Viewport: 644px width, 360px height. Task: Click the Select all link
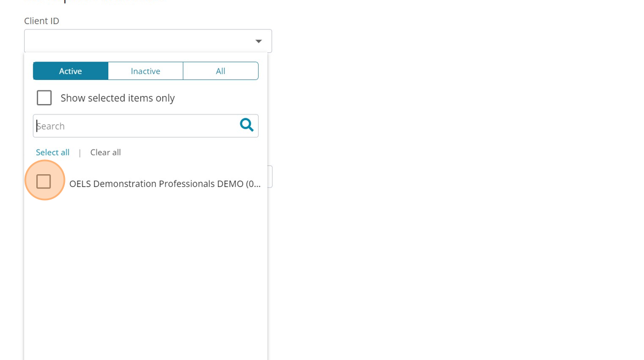[52, 152]
